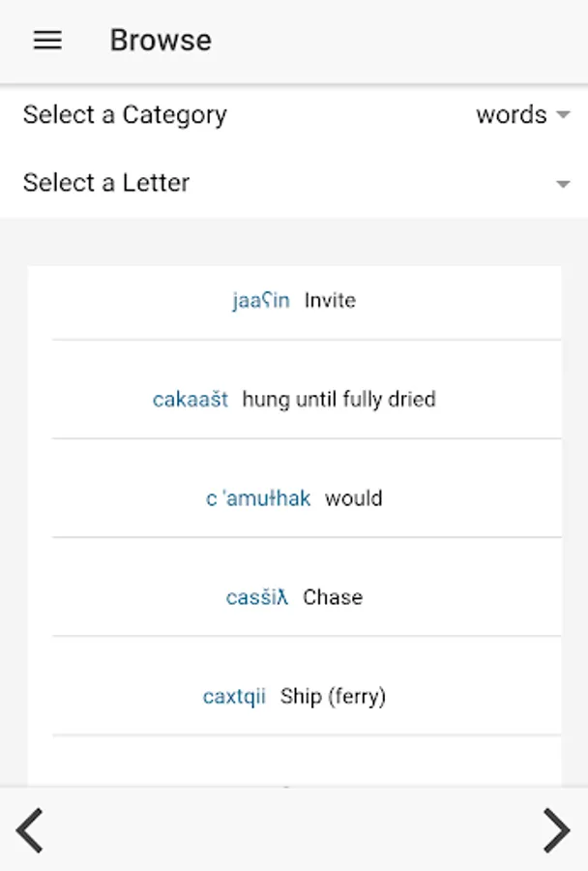The image size is (588, 871).
Task: Select the "hung until fully dried" translation
Action: [338, 400]
